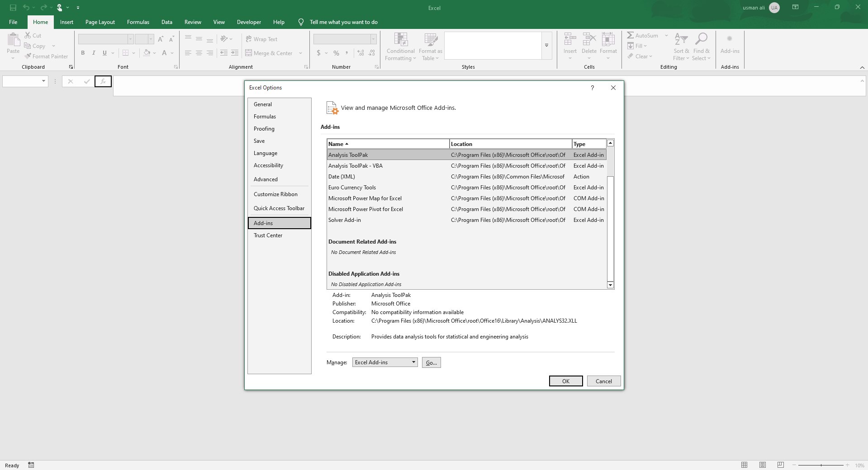Click the Touch/Mouse Mode icon

[x=59, y=8]
